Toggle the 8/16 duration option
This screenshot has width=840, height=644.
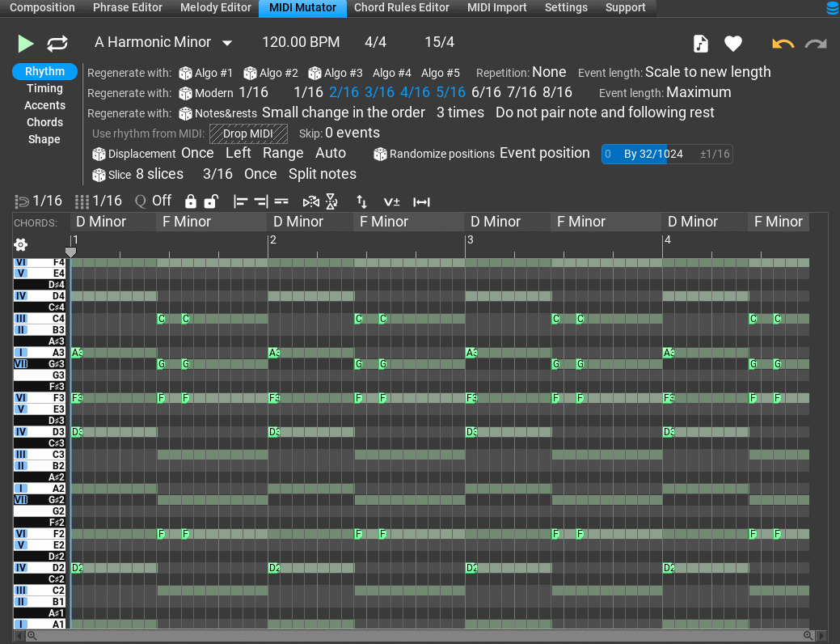click(557, 93)
